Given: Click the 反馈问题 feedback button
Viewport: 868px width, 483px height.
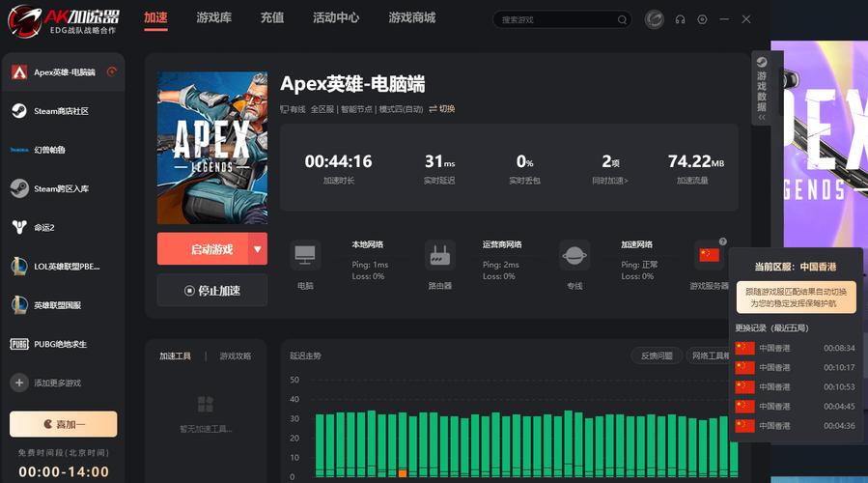Looking at the screenshot, I should (x=657, y=355).
